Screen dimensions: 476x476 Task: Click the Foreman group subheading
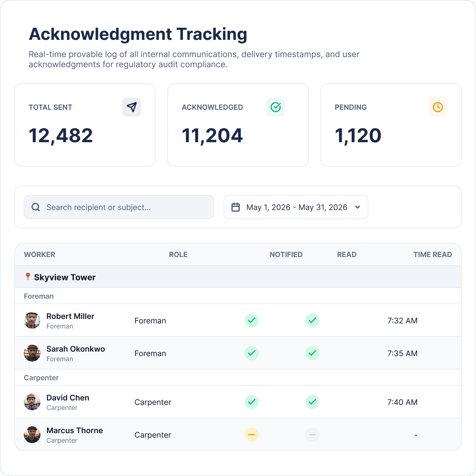(39, 296)
